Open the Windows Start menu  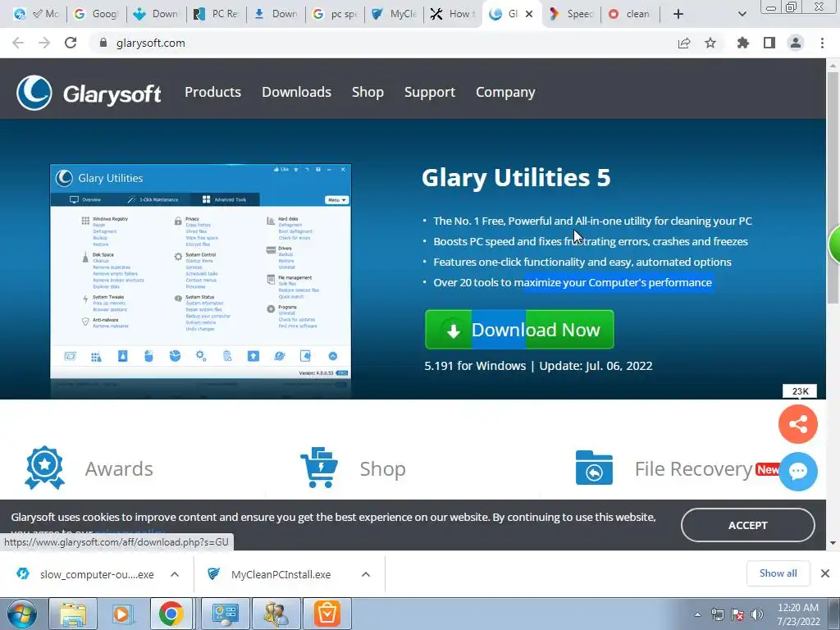click(x=21, y=614)
